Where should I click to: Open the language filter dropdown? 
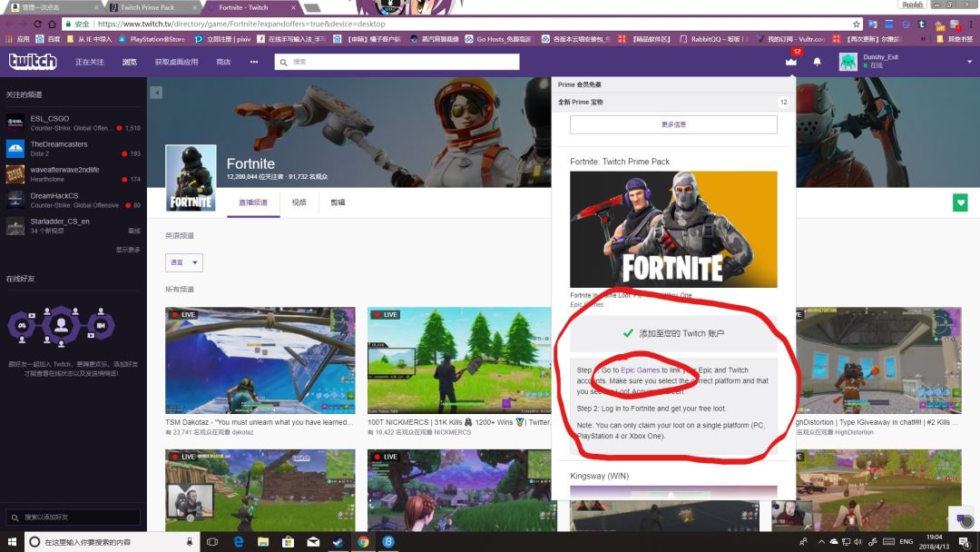pos(183,262)
